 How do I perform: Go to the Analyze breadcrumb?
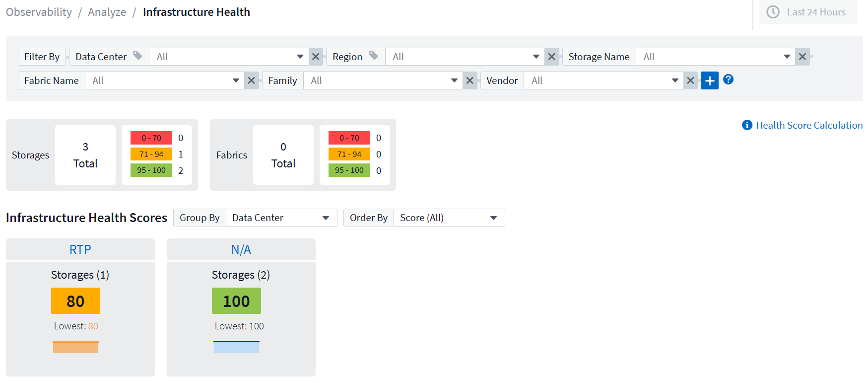(107, 12)
